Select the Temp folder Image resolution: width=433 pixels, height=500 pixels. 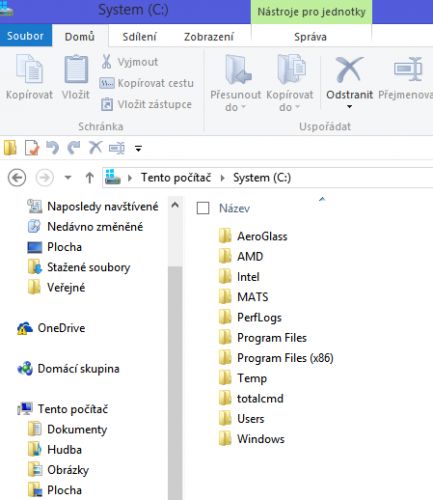pos(243,378)
